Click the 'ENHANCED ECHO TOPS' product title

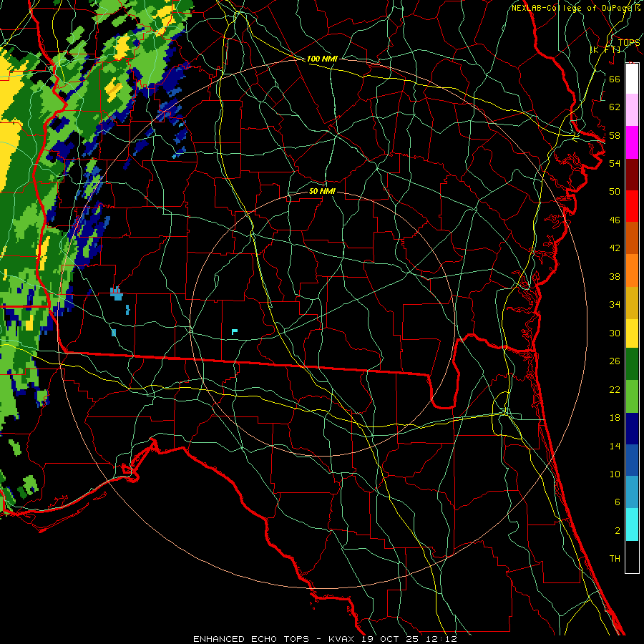click(251, 639)
